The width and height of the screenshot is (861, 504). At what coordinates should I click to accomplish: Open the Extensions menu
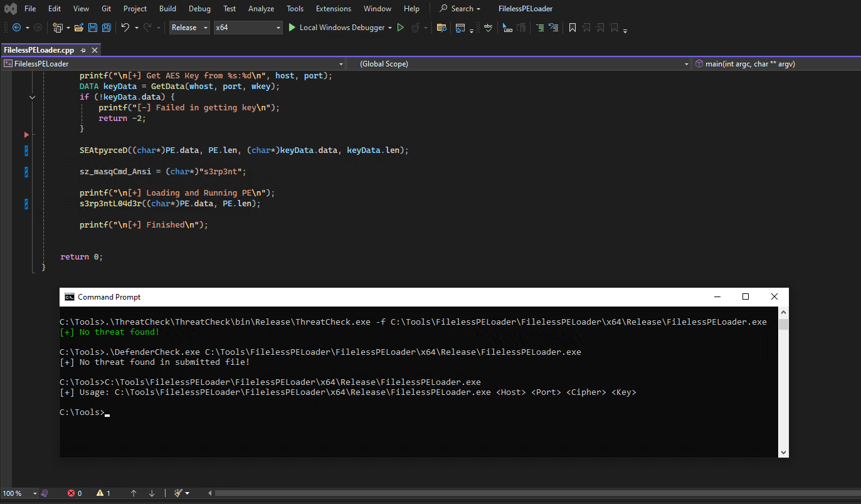334,9
